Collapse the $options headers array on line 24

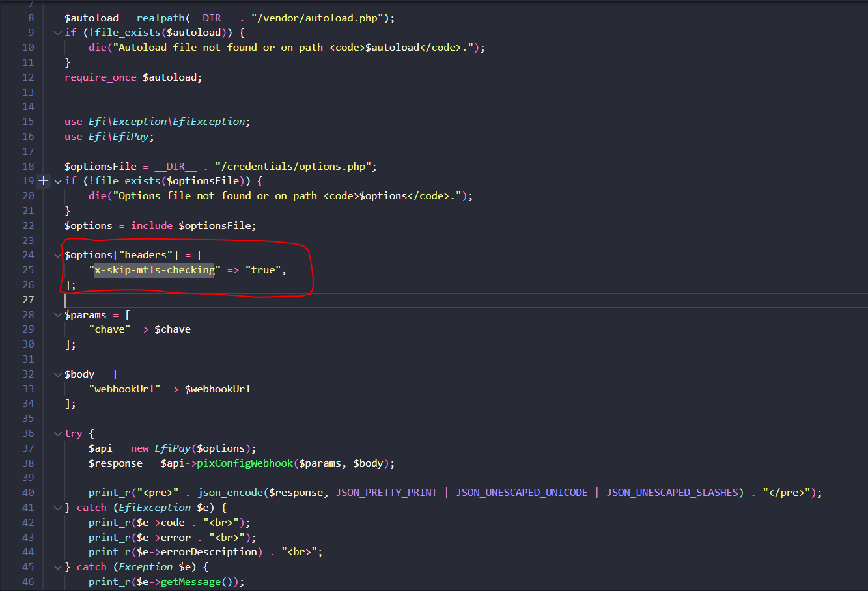click(x=58, y=255)
